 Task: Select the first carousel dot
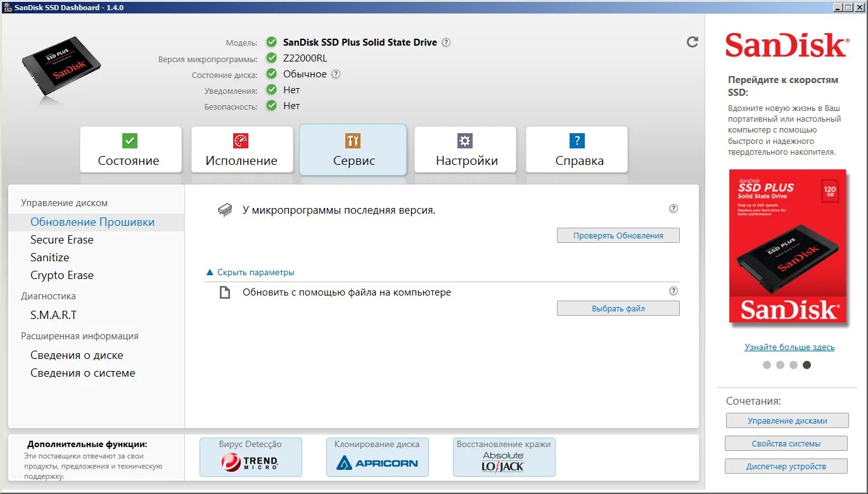point(767,365)
